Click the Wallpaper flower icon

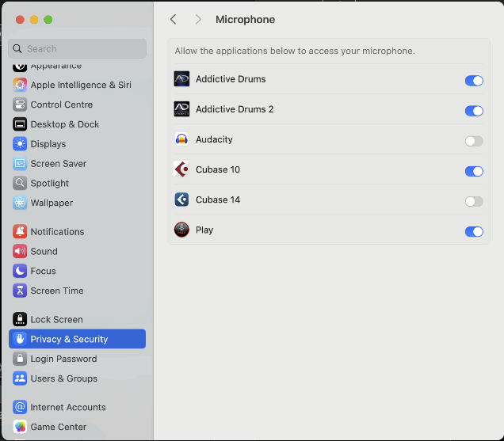point(20,203)
